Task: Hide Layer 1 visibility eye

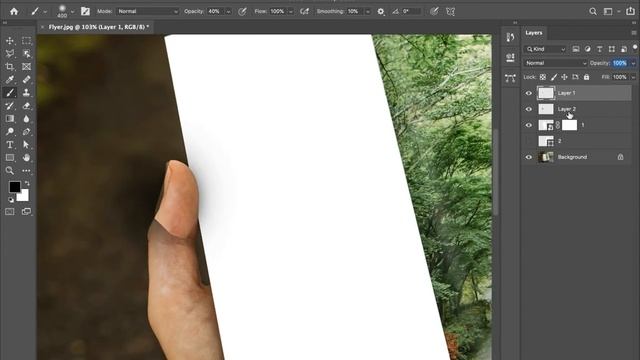Action: click(529, 93)
